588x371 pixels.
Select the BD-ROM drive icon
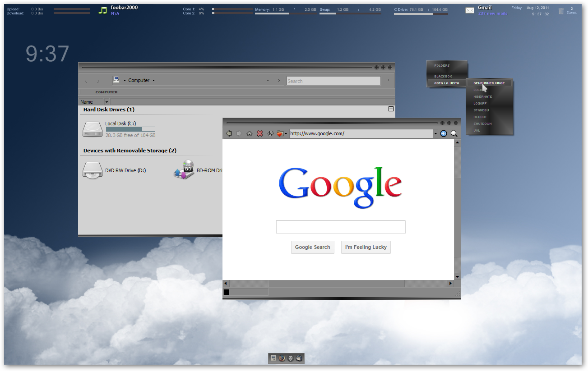(x=184, y=169)
